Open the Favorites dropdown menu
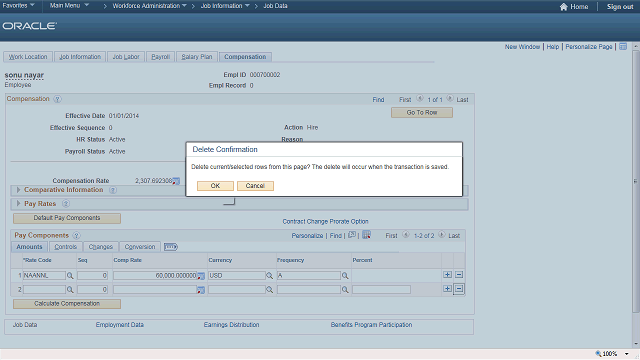The image size is (640, 360). (18, 6)
